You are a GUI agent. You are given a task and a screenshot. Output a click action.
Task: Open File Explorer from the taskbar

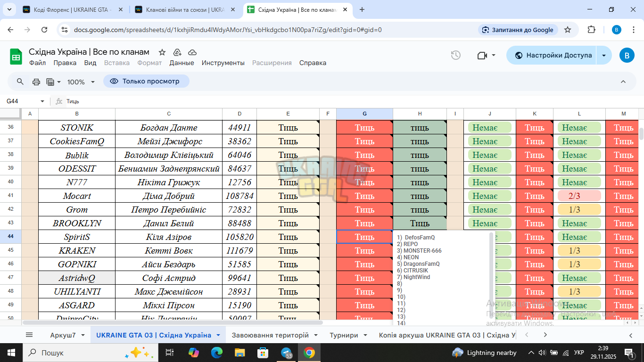tap(240, 353)
